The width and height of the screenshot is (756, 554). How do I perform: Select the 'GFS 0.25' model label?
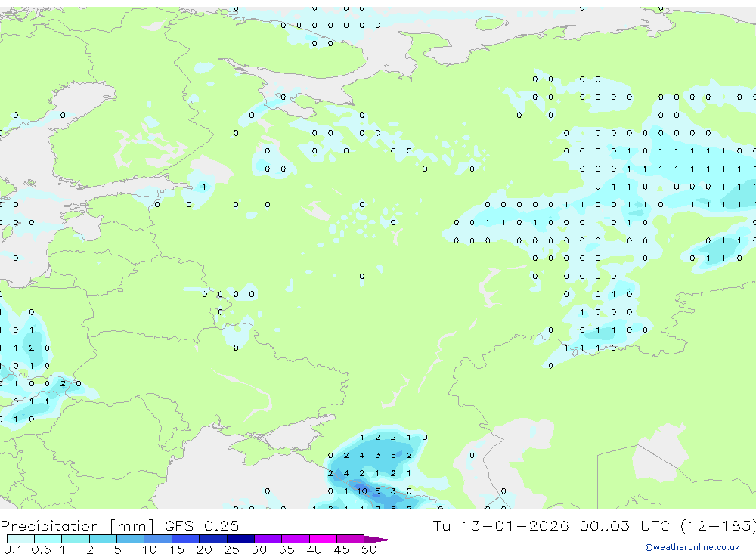click(x=202, y=525)
